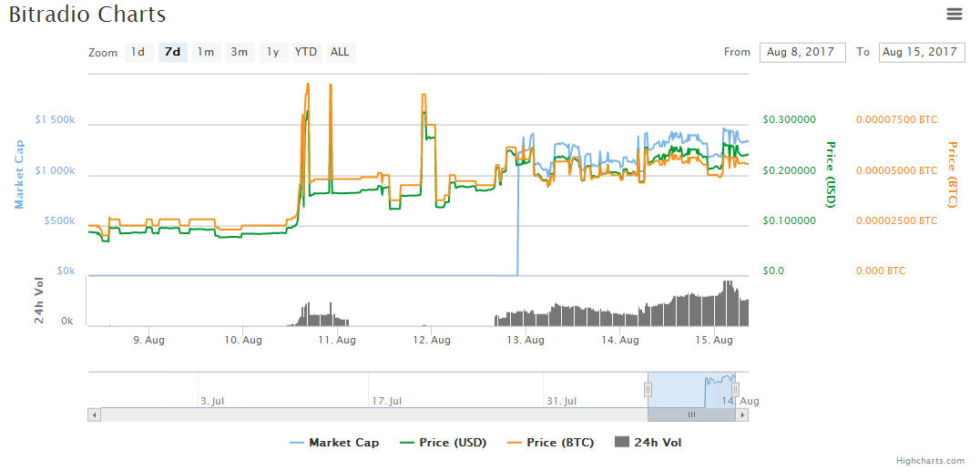Click the 3. Jul navigator label
980x471 pixels.
click(x=213, y=401)
